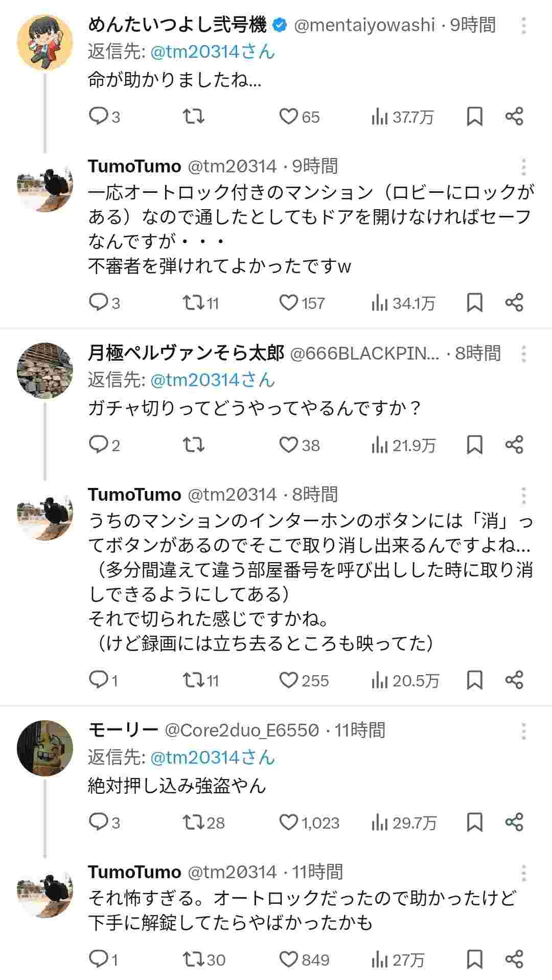
Task: View analytics showing 20.5万 views
Action: (x=405, y=680)
